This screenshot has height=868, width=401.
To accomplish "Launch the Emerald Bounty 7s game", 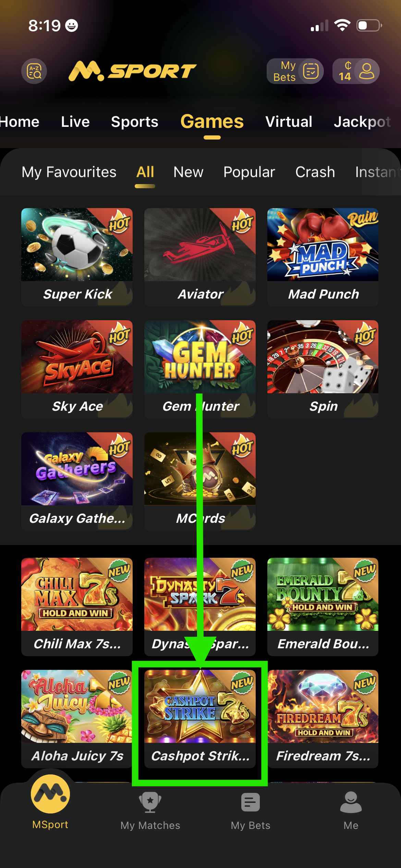I will pos(323,607).
